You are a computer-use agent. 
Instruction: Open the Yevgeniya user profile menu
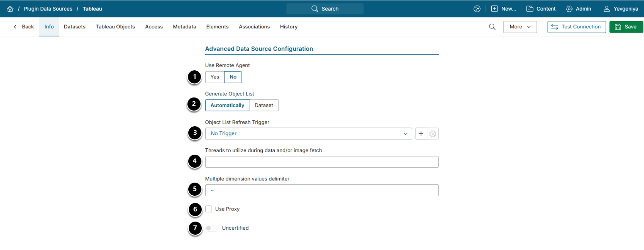click(621, 9)
